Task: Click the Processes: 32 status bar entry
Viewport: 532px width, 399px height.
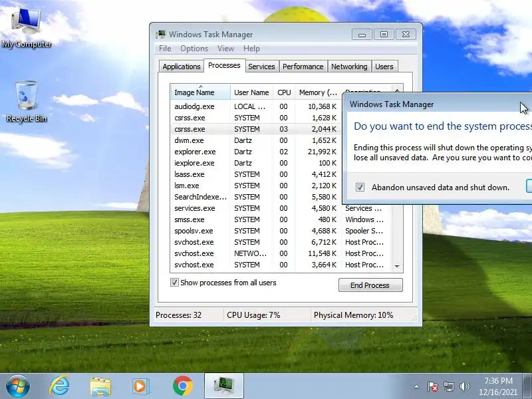Action: 189,315
